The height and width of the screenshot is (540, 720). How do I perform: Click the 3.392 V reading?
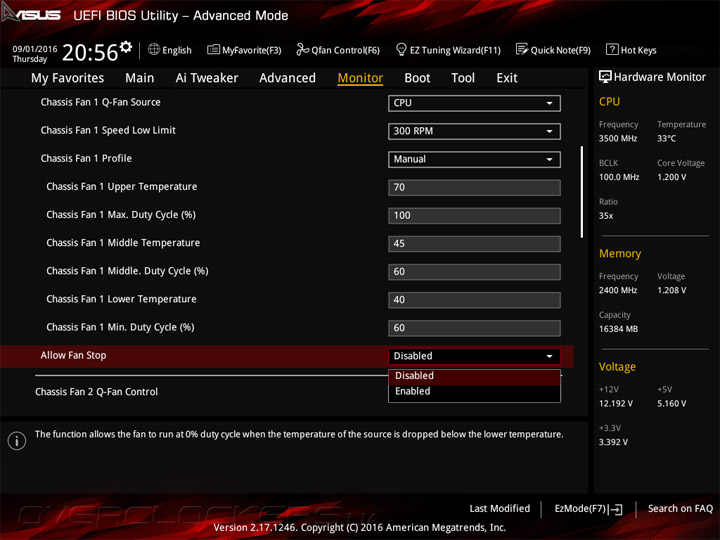click(613, 442)
